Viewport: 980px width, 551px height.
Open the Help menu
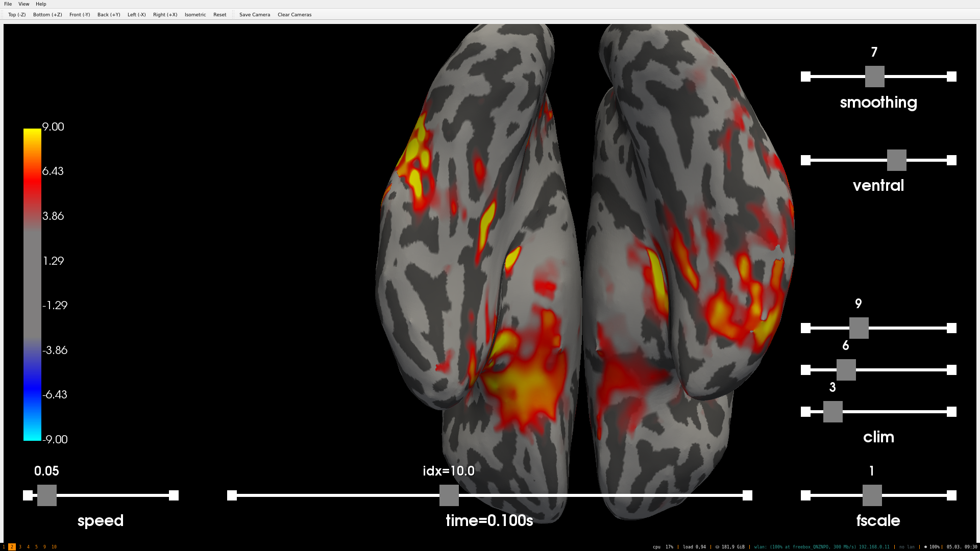click(x=41, y=4)
